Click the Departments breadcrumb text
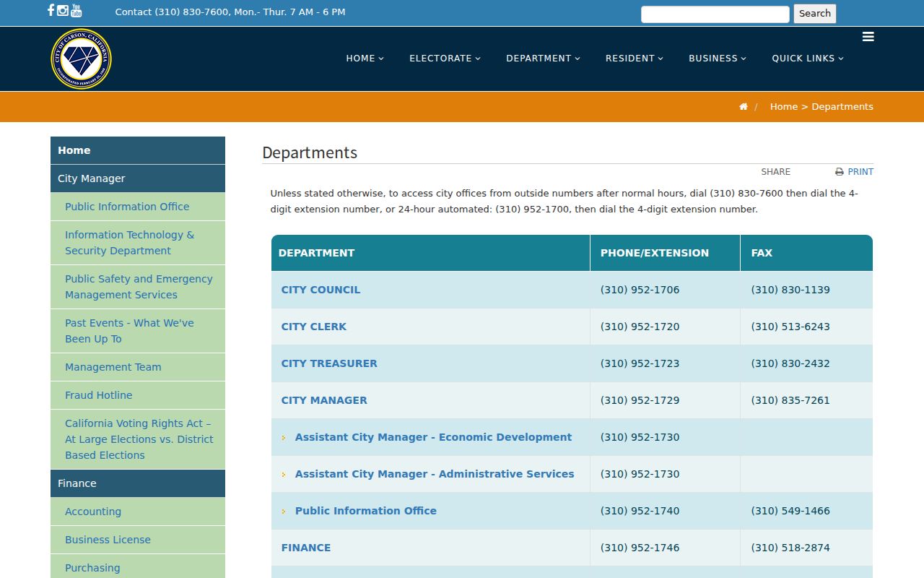The height and width of the screenshot is (578, 924). [x=842, y=107]
